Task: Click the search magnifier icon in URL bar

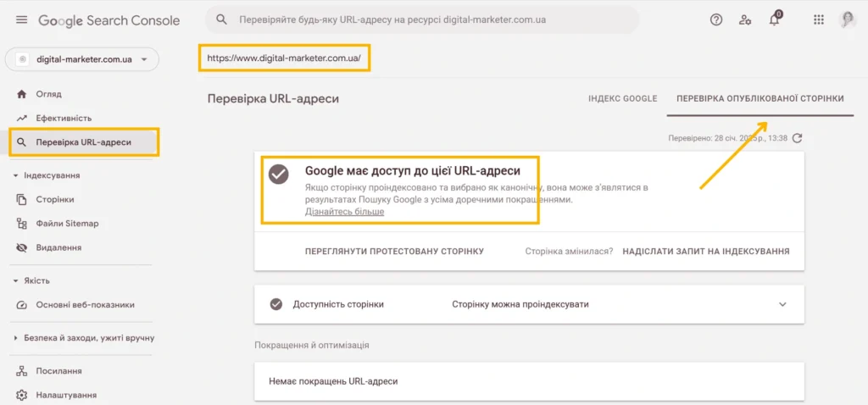Action: (221, 20)
